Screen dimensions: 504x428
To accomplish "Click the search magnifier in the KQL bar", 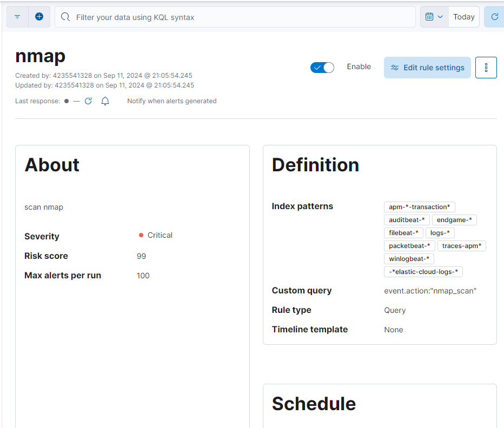I will (x=65, y=17).
